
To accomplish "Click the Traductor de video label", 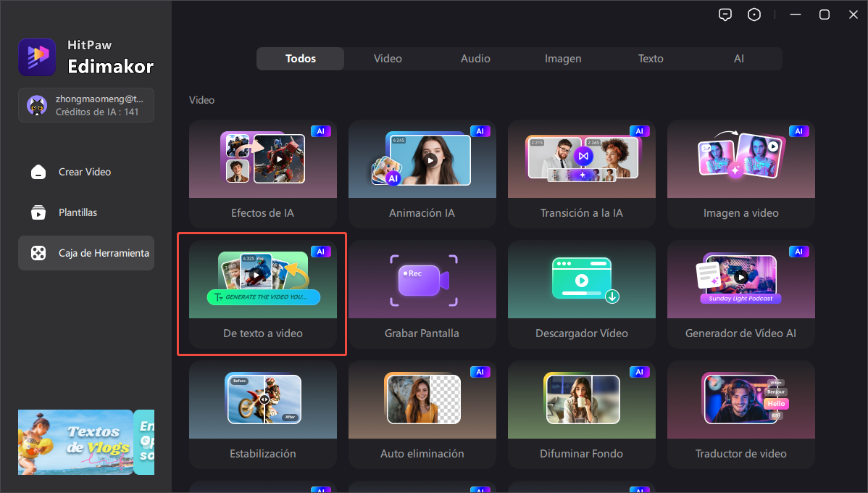I will pos(741,454).
